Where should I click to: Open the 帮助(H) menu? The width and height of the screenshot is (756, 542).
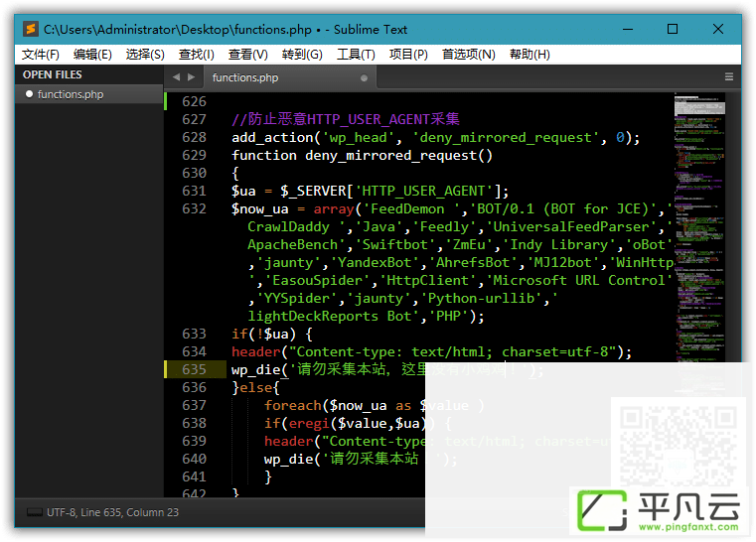tap(529, 55)
